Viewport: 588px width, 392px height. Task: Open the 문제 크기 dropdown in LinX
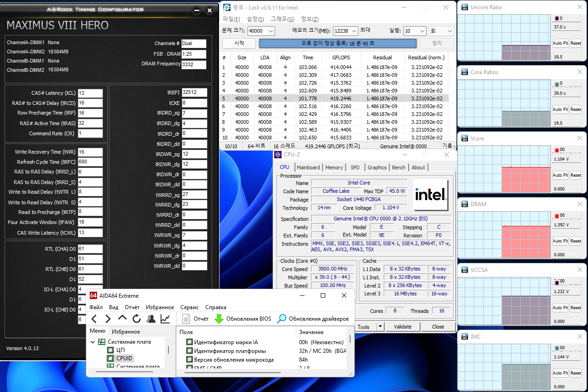pos(270,31)
